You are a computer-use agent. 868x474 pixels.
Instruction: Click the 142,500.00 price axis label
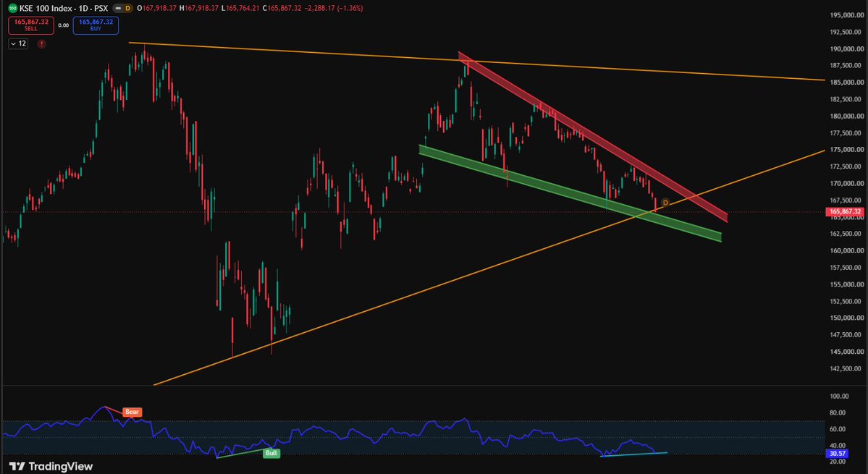847,368
